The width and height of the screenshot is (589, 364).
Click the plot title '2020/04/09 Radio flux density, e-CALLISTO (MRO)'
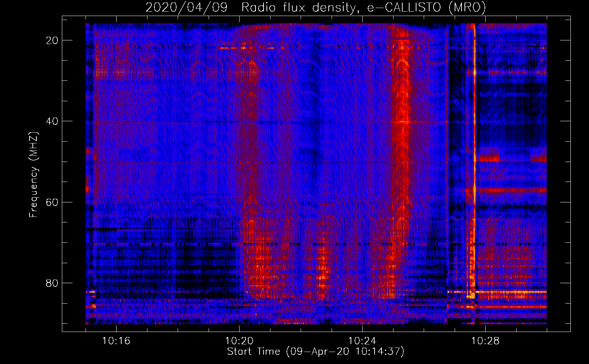click(x=316, y=7)
